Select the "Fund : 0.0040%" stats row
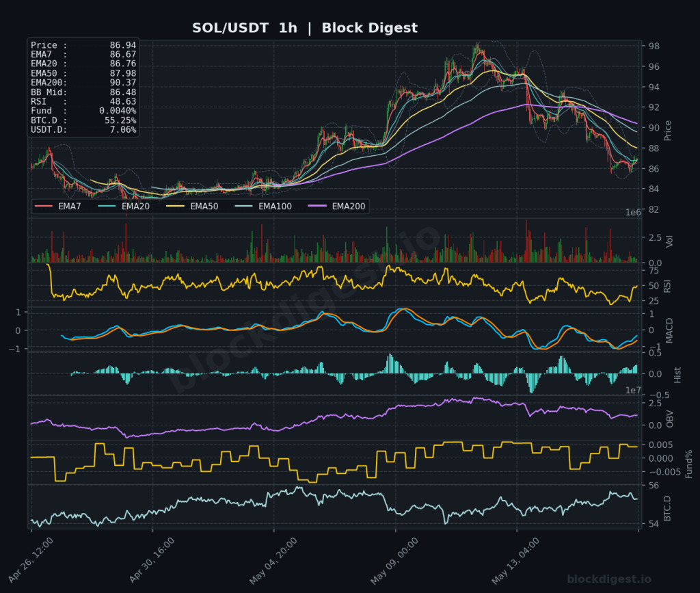Viewport: 700px width, 593px height. click(83, 111)
